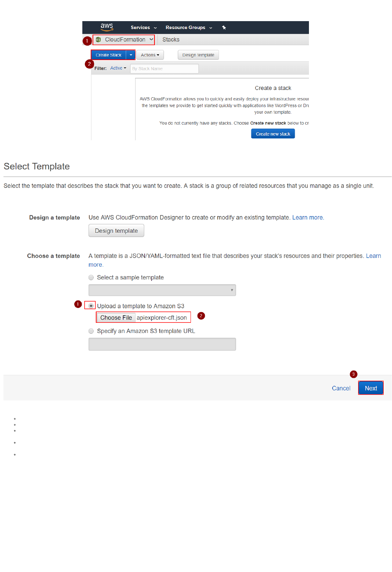Click the Amazon S3 template URL field

click(x=162, y=344)
